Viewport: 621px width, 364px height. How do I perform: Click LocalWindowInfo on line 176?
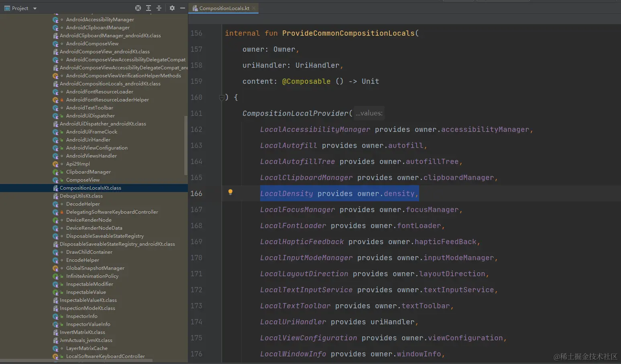293,354
